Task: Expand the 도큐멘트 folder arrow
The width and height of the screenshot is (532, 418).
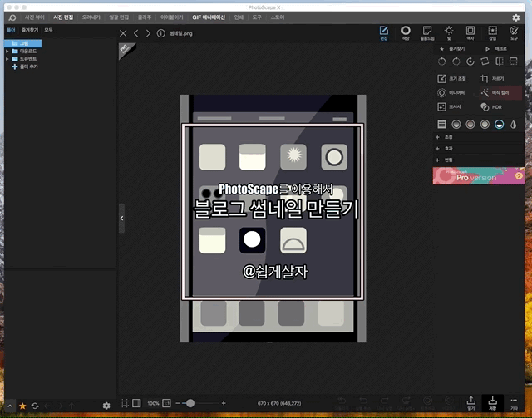Action: (x=7, y=59)
